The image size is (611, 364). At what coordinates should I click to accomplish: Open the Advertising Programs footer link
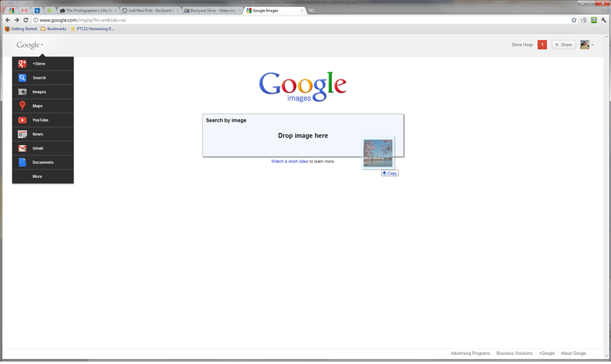[470, 353]
